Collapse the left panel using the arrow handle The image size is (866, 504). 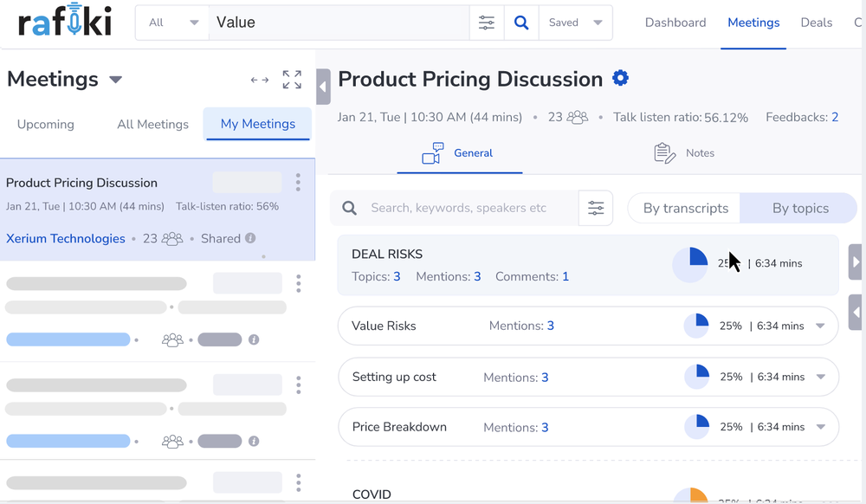[323, 87]
